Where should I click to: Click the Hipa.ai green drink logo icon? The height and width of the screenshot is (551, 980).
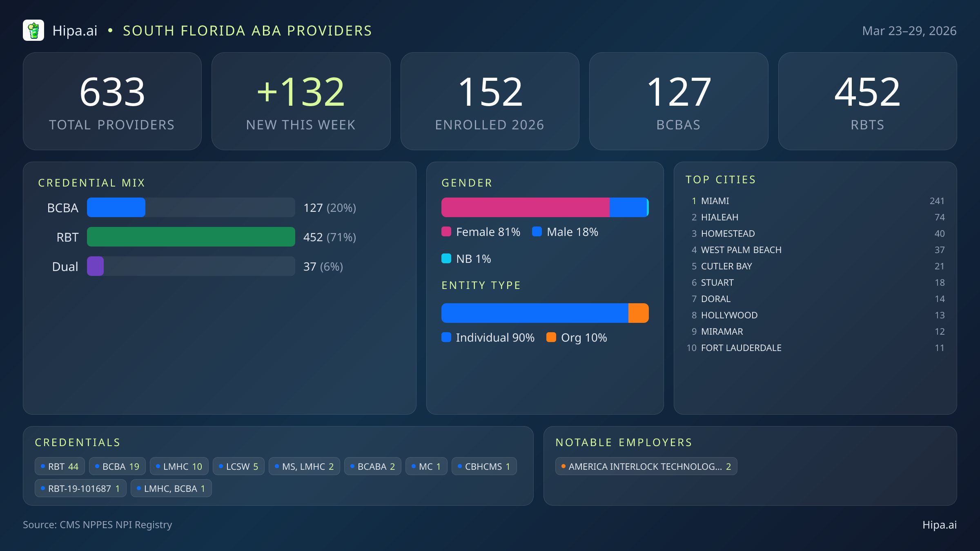[34, 30]
